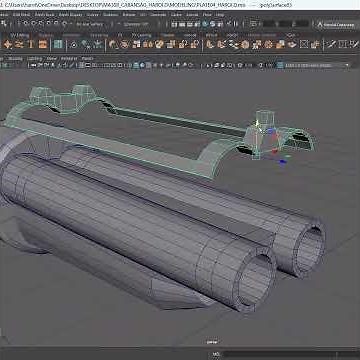360x360 pixels.
Task: Click the teal color management icon in panel toolbar
Action: click(280, 65)
